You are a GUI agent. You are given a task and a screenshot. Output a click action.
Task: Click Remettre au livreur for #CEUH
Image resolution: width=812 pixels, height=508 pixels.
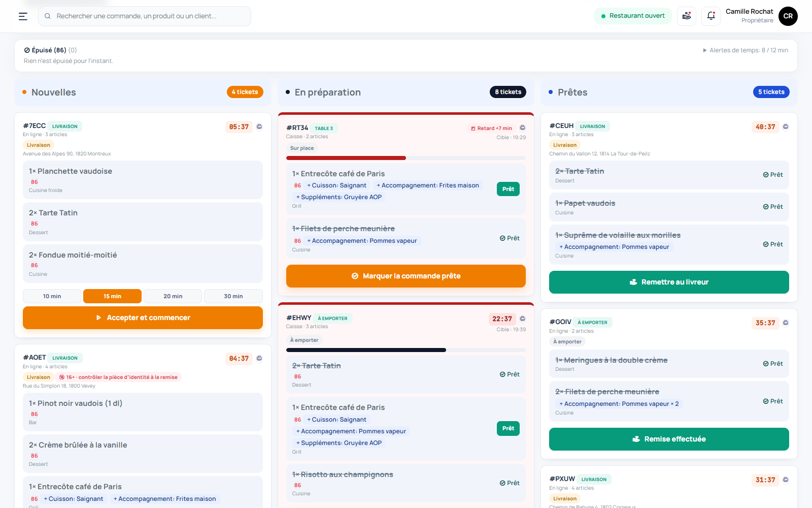pyautogui.click(x=669, y=282)
